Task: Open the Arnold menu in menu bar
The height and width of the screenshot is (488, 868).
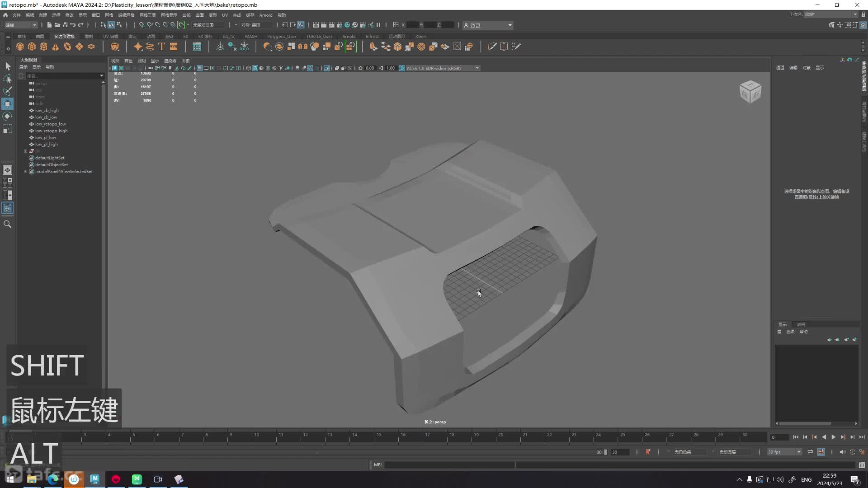Action: 266,15
